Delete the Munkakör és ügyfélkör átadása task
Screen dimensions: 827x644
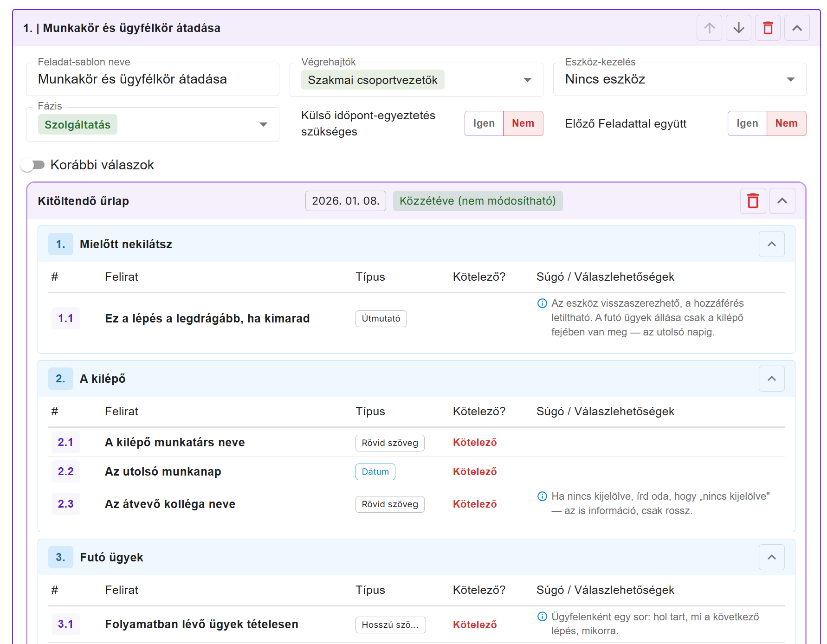[x=768, y=28]
